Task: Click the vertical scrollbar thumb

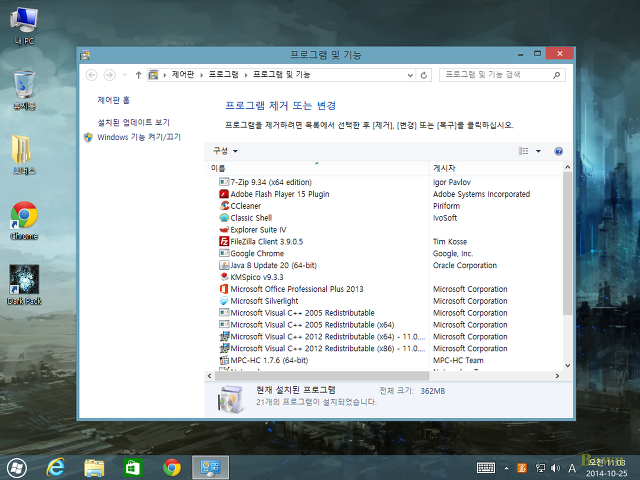Action: click(x=567, y=243)
